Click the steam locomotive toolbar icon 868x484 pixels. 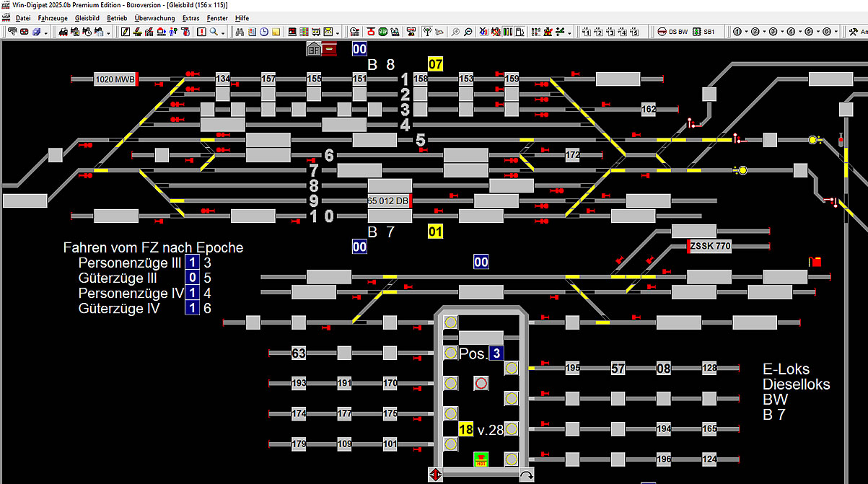pyautogui.click(x=63, y=32)
